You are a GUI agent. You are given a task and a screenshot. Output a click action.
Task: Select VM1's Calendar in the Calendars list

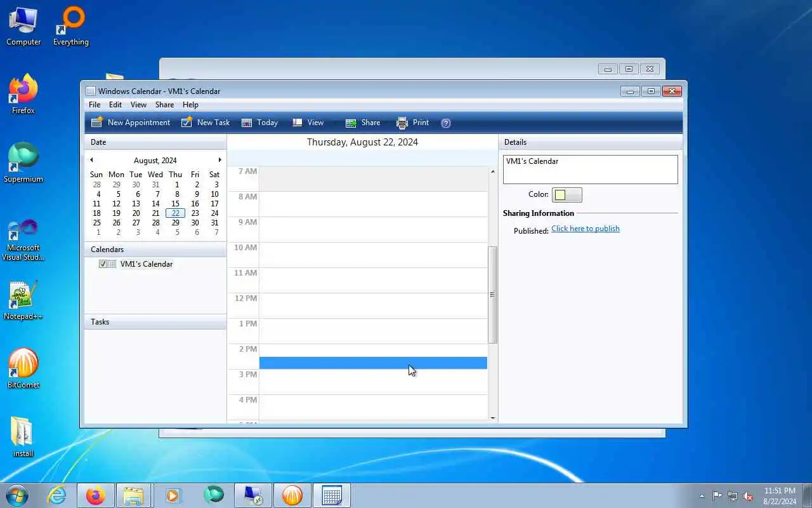(x=147, y=264)
